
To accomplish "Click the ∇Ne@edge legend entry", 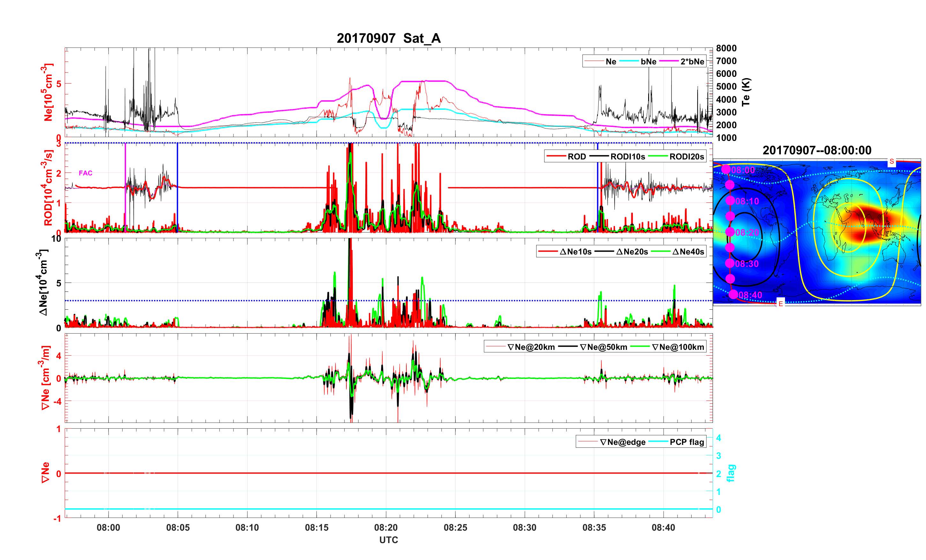I will 622,442.
